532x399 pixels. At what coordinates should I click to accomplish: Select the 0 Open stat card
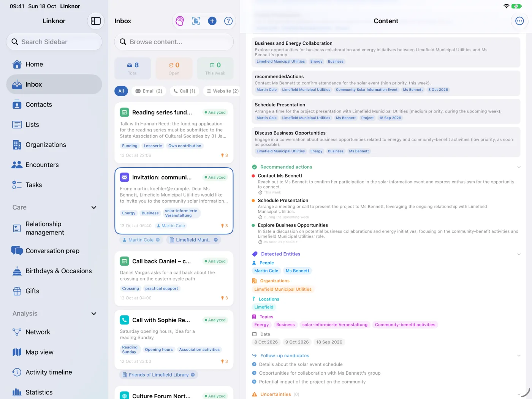click(x=174, y=68)
